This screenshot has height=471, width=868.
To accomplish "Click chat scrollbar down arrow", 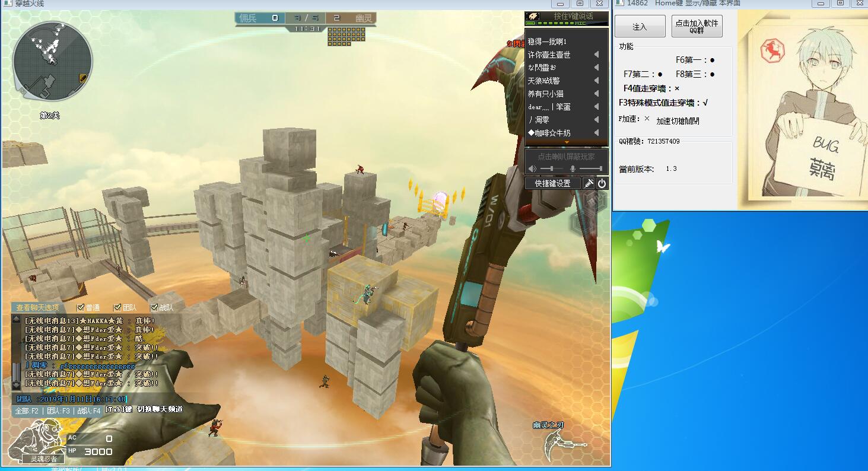I will (x=16, y=385).
